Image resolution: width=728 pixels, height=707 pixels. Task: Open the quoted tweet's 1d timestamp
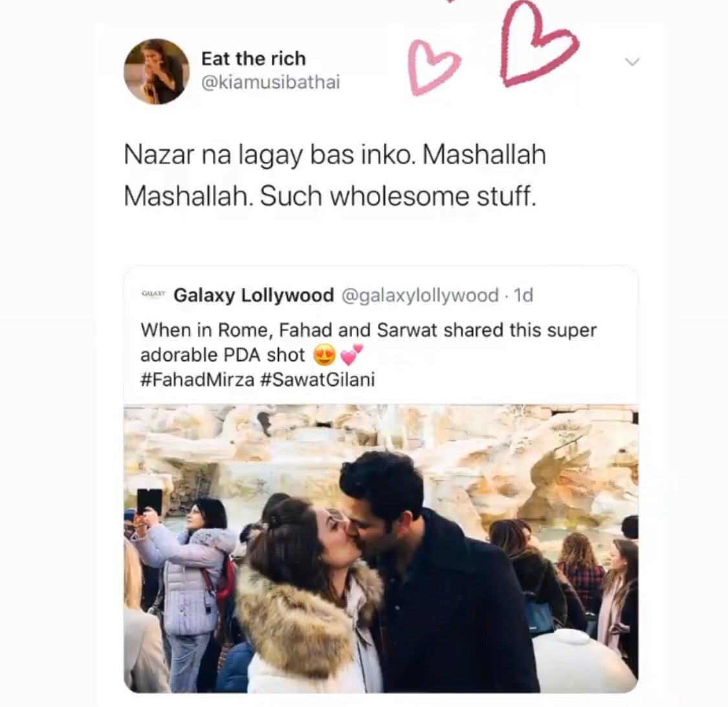(524, 295)
